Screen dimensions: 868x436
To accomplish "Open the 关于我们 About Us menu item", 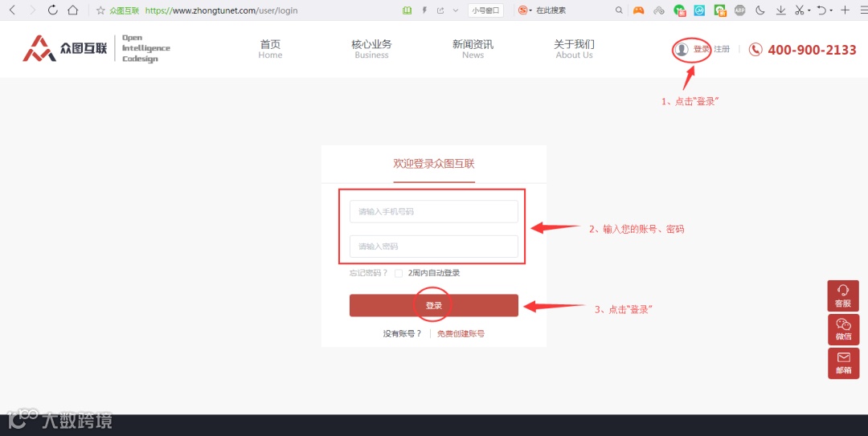I will [574, 49].
